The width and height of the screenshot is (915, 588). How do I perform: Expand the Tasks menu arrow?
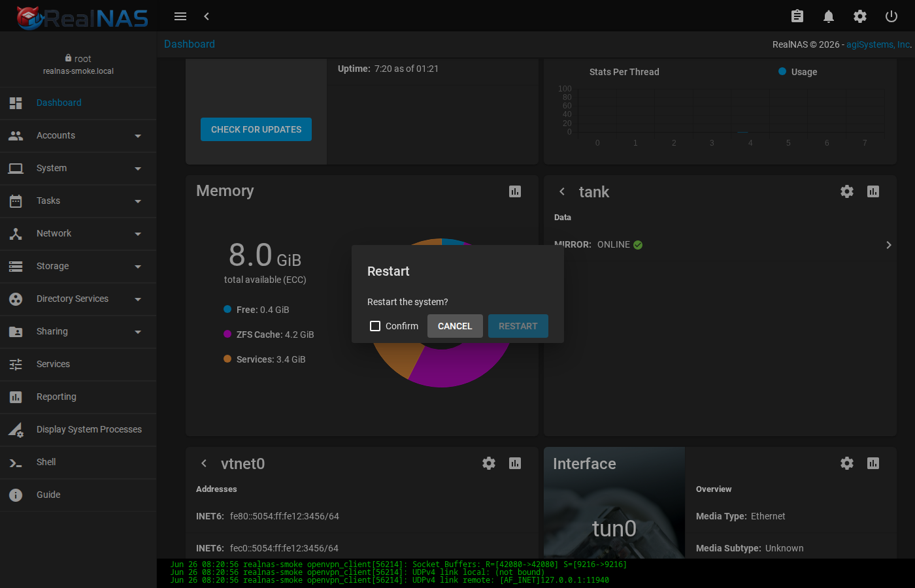(138, 201)
